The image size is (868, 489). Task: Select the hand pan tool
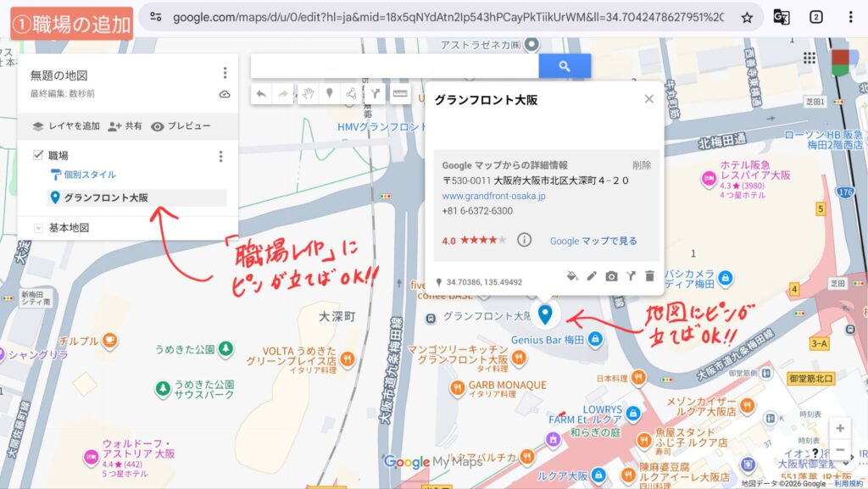pos(308,94)
